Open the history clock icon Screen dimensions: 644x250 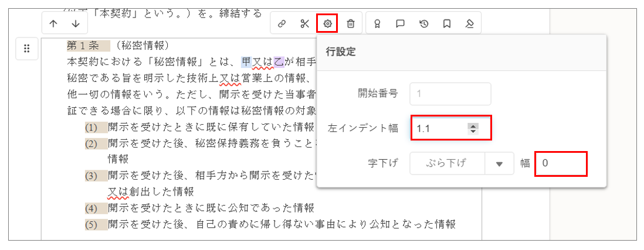click(423, 24)
